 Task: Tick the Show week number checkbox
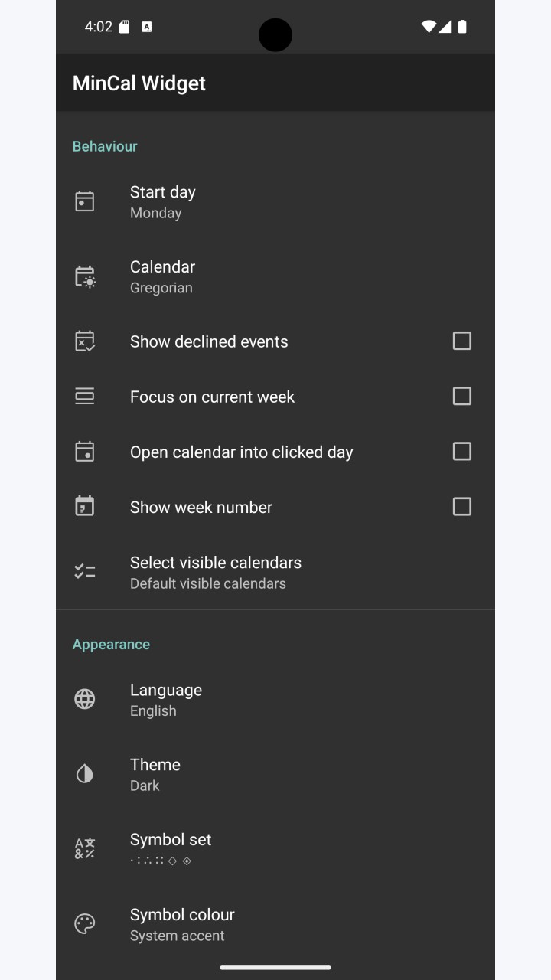point(462,506)
